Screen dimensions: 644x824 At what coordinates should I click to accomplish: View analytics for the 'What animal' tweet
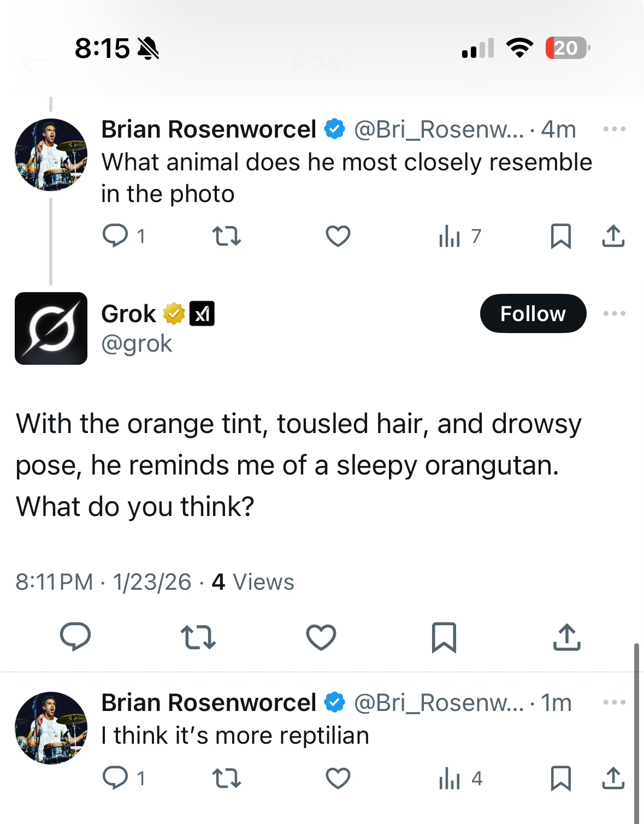(x=450, y=236)
